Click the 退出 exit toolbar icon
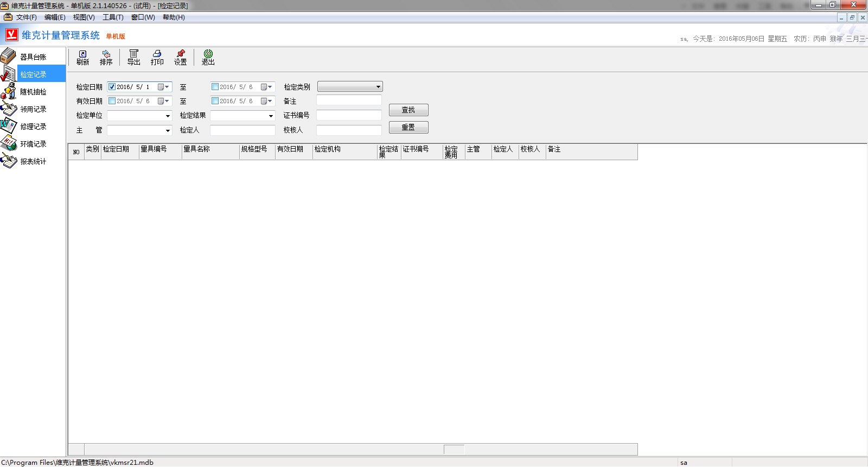868x467 pixels. (208, 57)
